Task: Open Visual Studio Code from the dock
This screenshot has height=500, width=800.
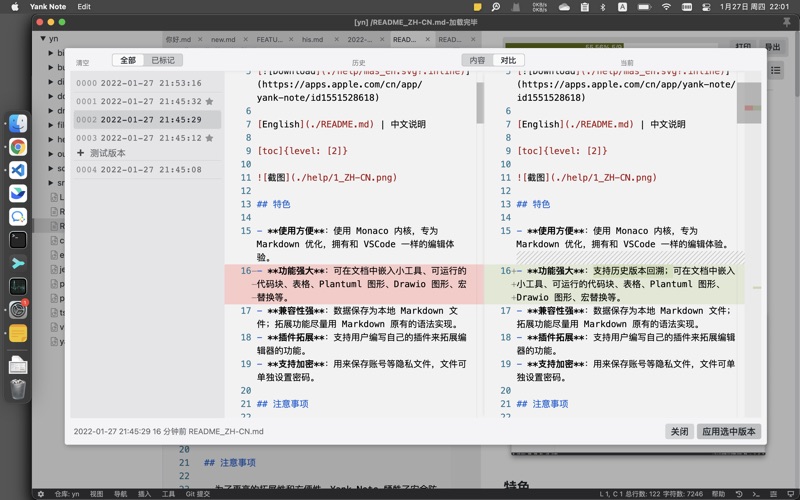Action: [x=18, y=170]
